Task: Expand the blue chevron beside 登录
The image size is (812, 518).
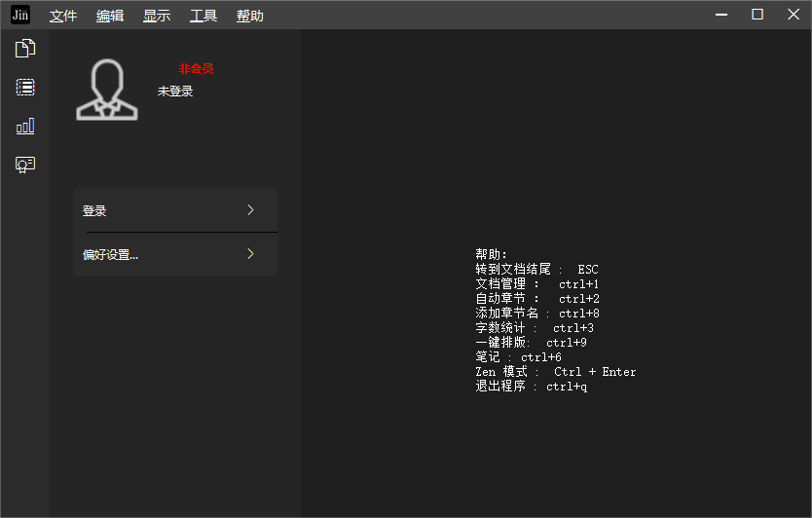Action: pyautogui.click(x=250, y=210)
